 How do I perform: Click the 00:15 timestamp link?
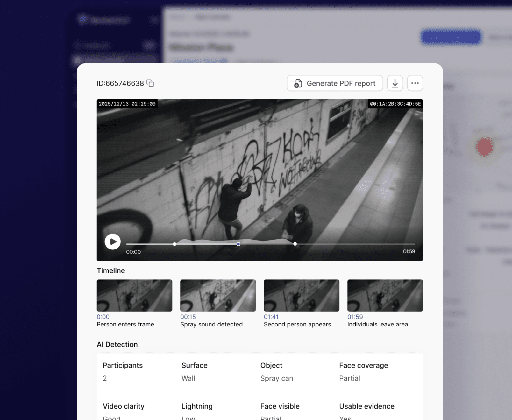[x=188, y=317]
